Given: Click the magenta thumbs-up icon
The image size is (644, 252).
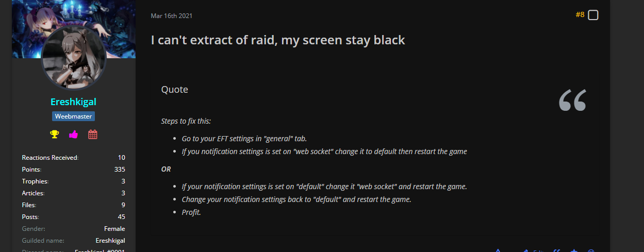Looking at the screenshot, I should tap(73, 135).
